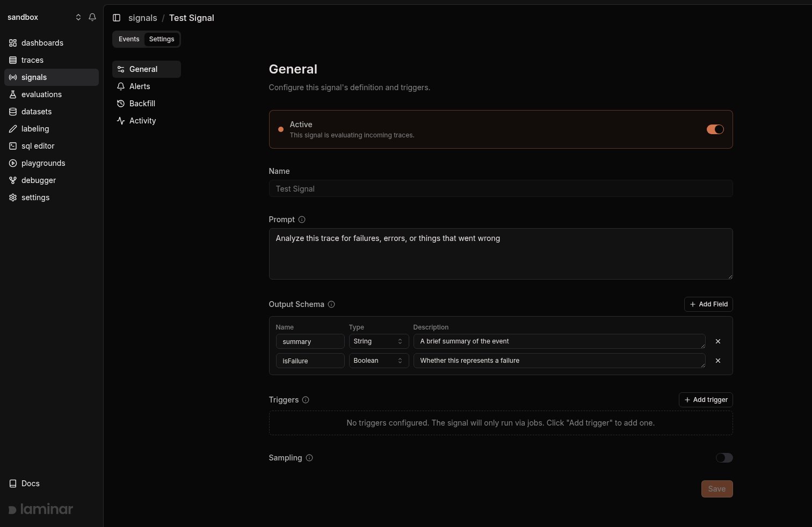Viewport: 812px width, 527px height.
Task: Click the dashboards grid icon
Action: coord(13,43)
